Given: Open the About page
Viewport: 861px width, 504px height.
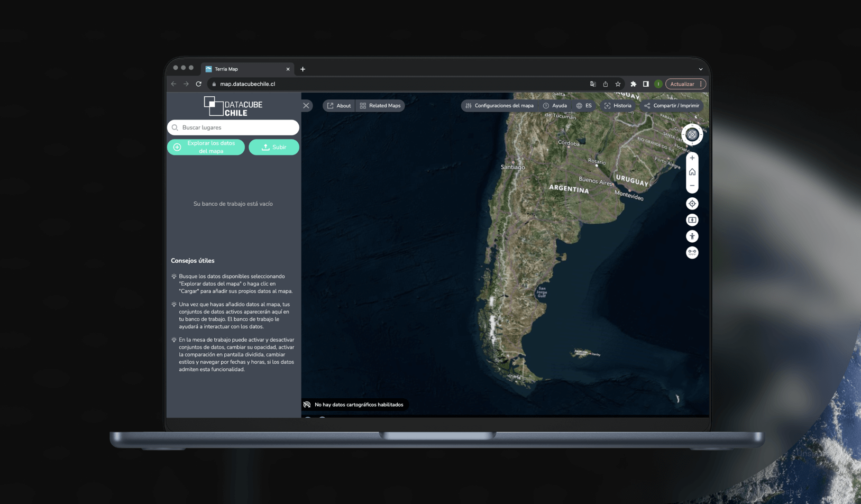Looking at the screenshot, I should point(338,106).
